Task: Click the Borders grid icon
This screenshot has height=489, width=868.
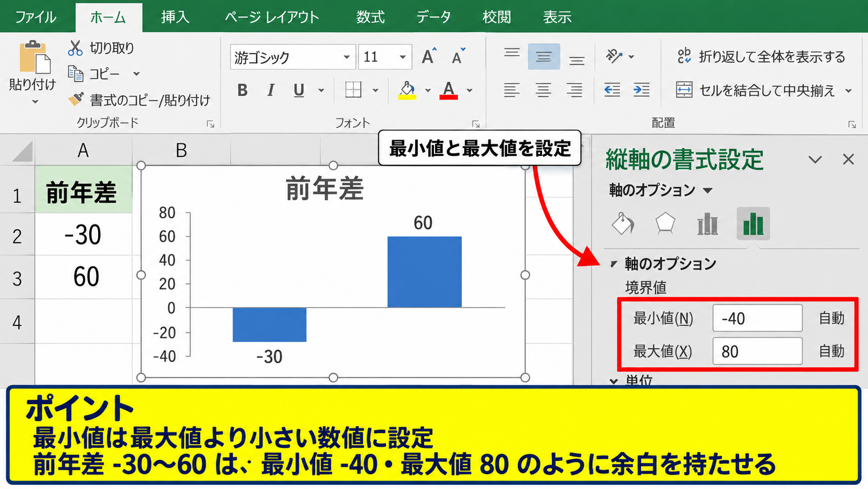Action: click(353, 90)
